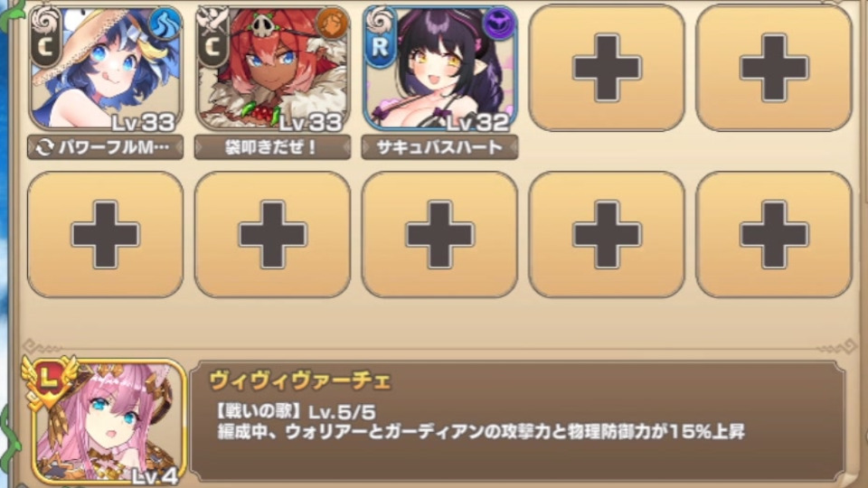Select the blue-haired Lv33 character card

105,69
